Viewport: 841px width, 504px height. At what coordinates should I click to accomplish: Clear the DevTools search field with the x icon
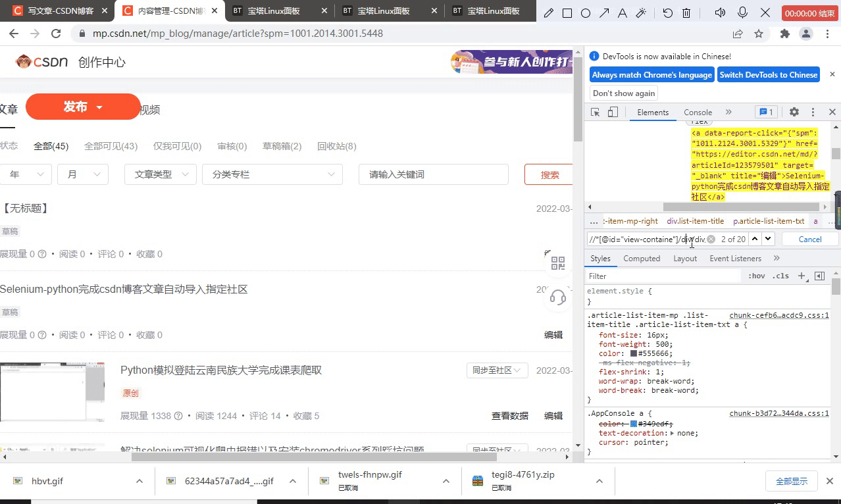tap(711, 239)
